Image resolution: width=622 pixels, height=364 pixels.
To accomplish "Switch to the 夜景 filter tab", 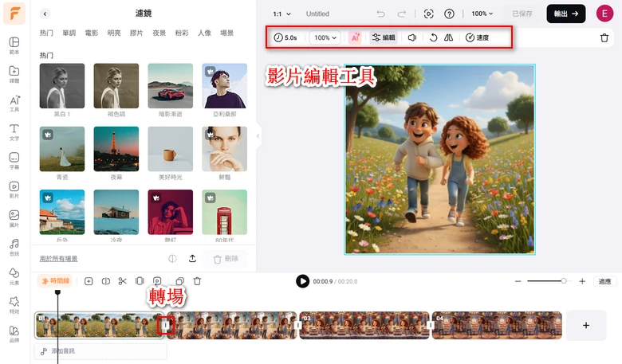I will (x=159, y=33).
